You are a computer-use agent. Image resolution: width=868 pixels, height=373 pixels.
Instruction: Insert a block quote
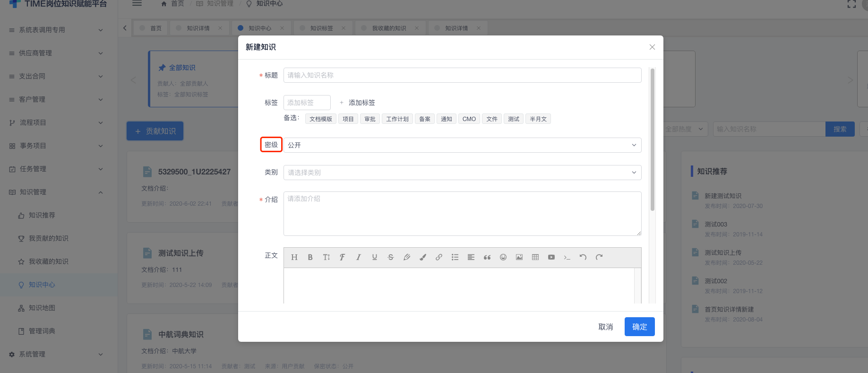487,257
